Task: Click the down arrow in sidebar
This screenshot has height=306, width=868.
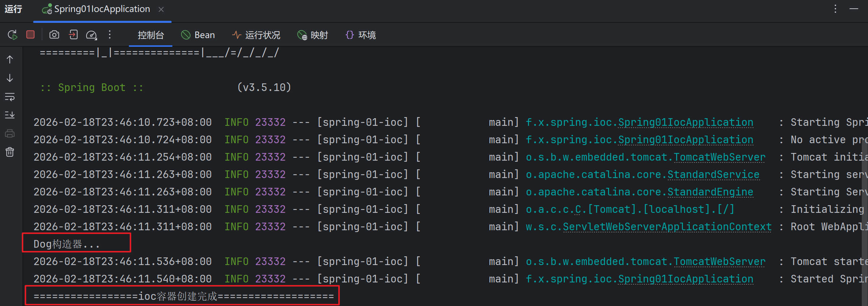Action: pyautogui.click(x=10, y=78)
